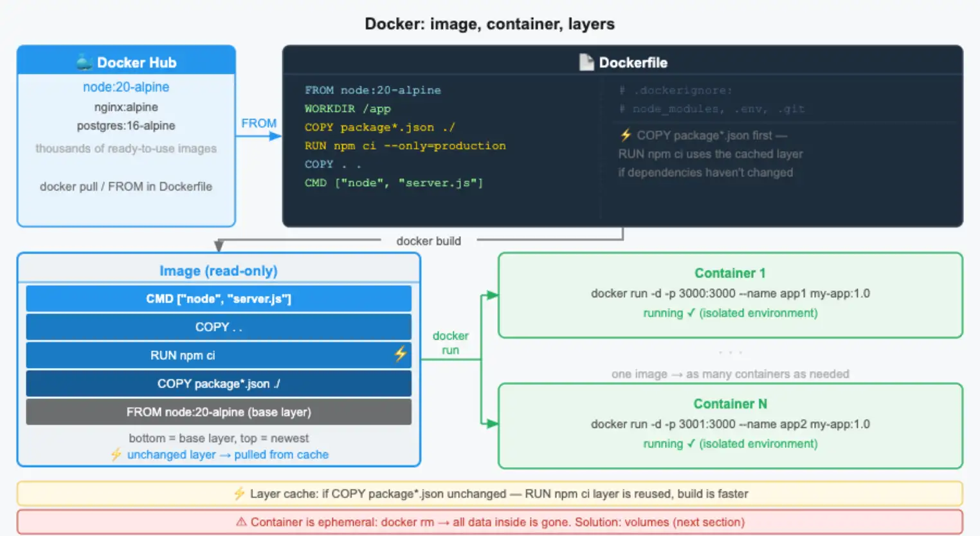This screenshot has height=536, width=980.
Task: Select the 'RUN npm ci' image layer bar
Action: click(x=219, y=355)
